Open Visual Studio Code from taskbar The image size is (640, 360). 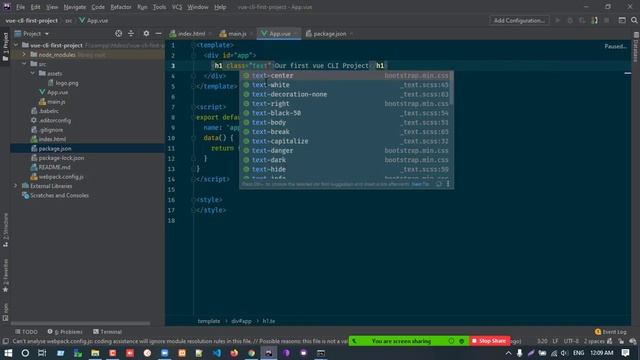(x=217, y=353)
